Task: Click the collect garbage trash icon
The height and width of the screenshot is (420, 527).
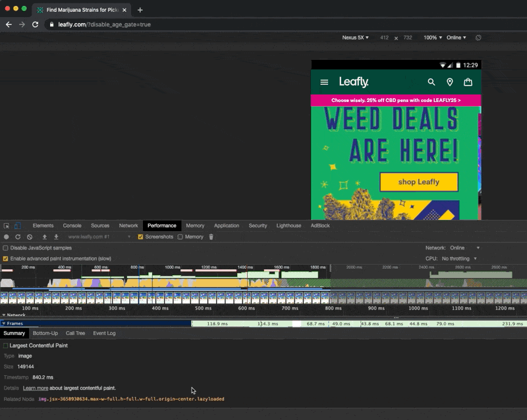Action: 211,237
